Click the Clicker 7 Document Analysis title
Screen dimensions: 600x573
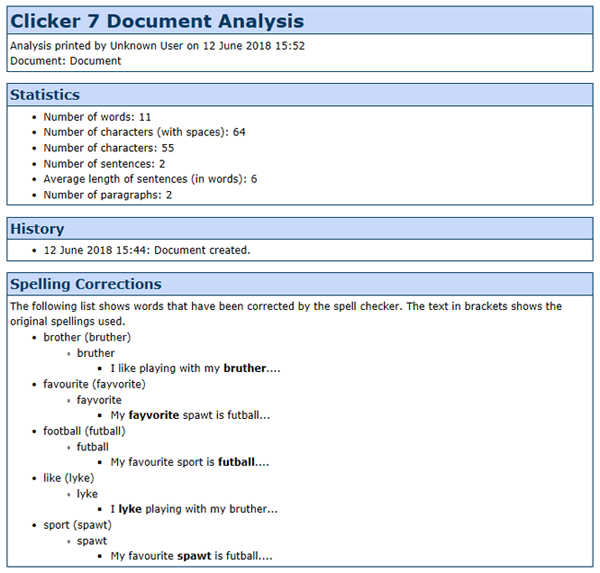(157, 21)
